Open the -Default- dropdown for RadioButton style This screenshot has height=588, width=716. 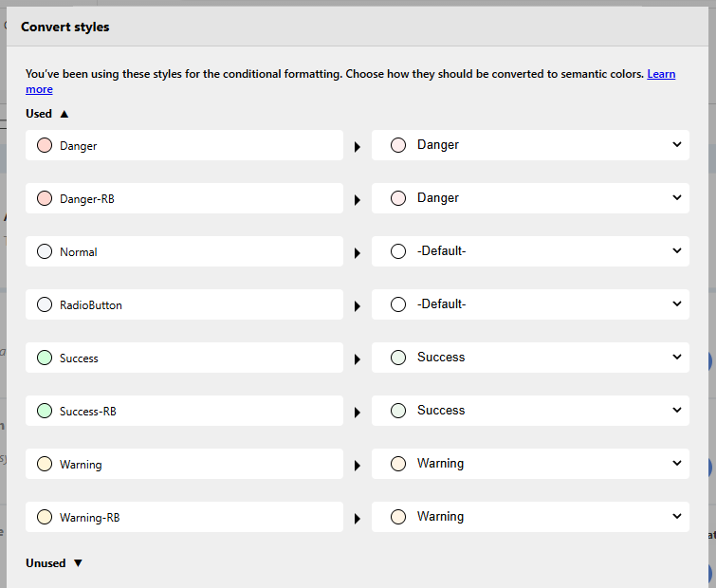point(530,304)
